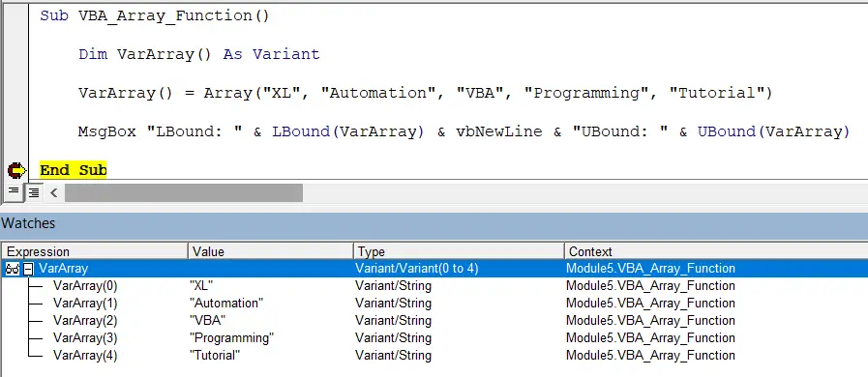Click UBound(VarArray) in the code
Viewport: 868px width, 377px height.
coord(773,131)
